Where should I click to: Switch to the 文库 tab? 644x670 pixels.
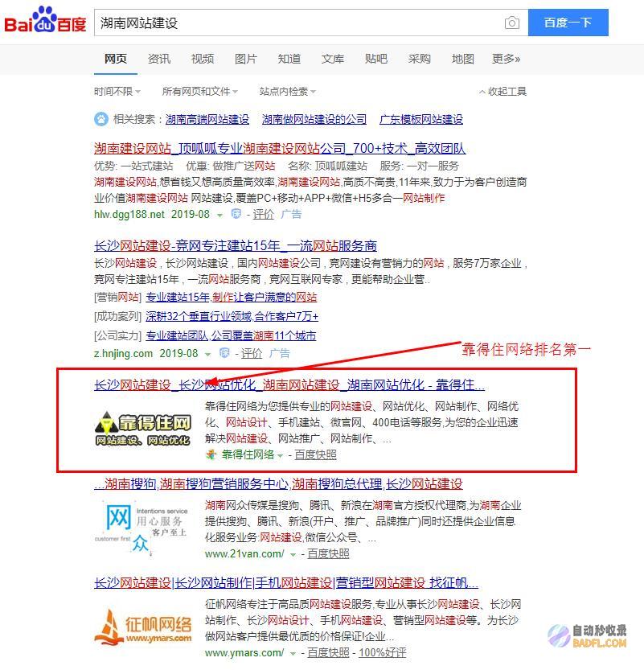click(x=333, y=59)
